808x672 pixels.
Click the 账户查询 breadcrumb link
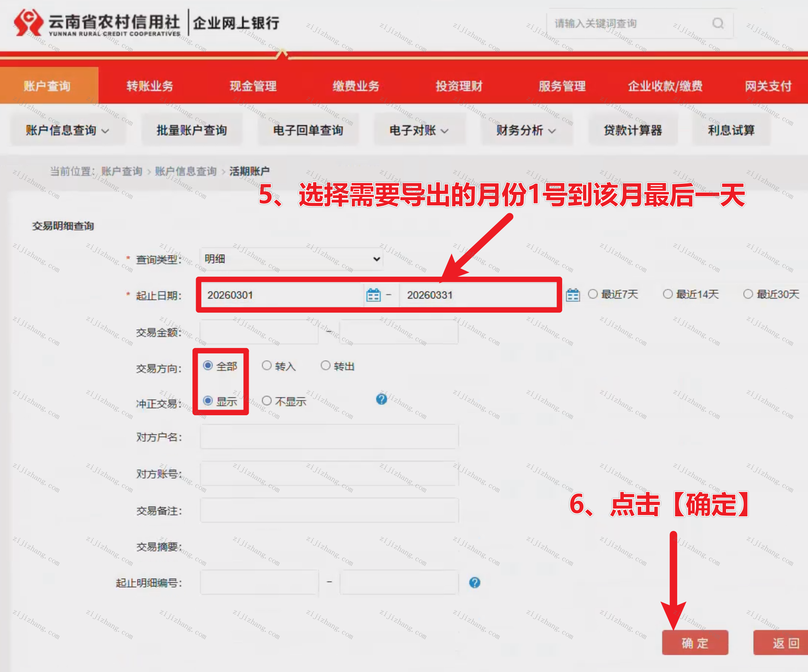pos(121,171)
